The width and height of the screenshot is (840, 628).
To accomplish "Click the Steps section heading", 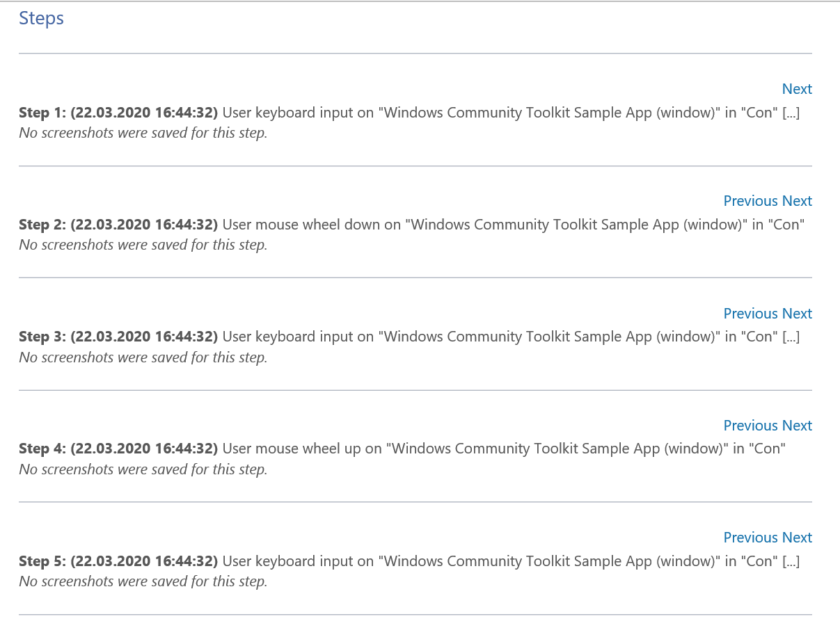I will (41, 18).
